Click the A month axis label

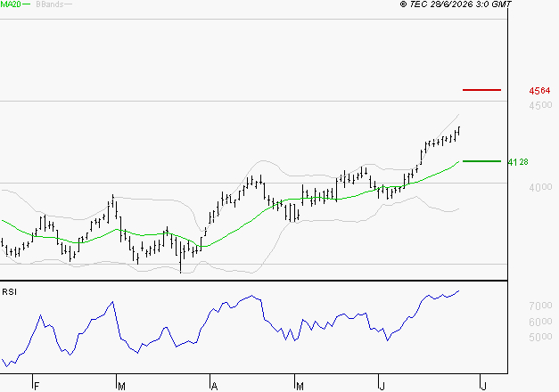tap(214, 387)
